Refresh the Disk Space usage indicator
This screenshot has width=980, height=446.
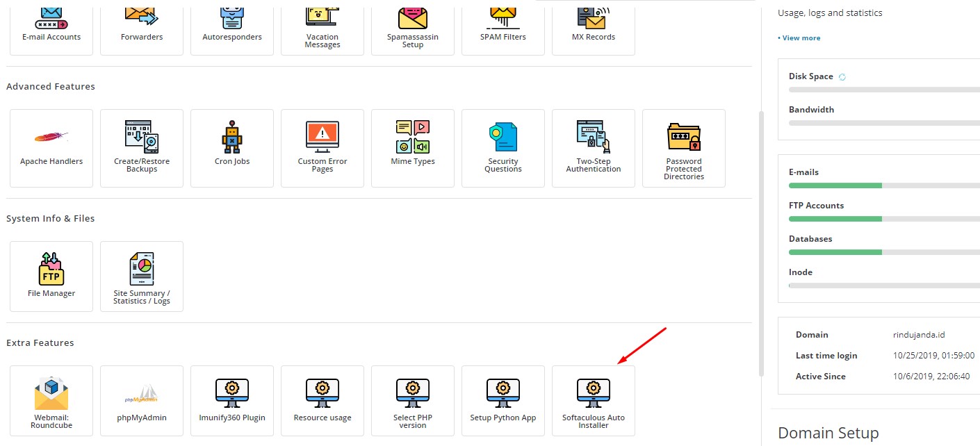tap(842, 77)
